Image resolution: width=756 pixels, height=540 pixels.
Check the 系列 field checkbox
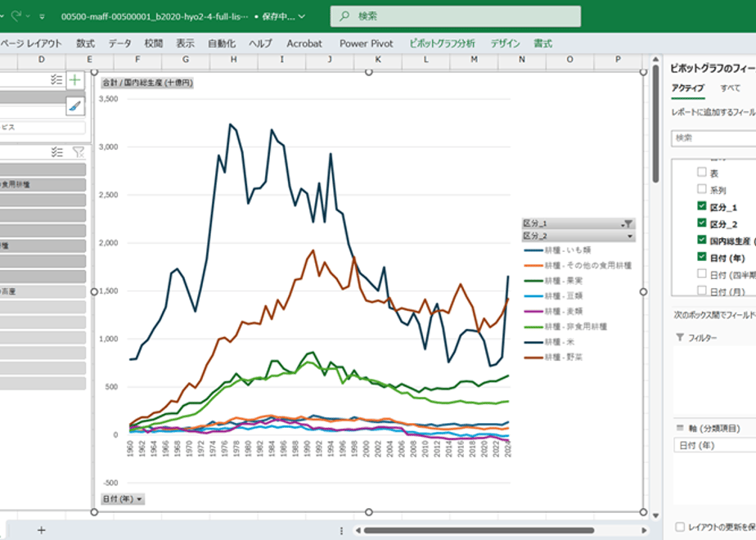pyautogui.click(x=701, y=189)
